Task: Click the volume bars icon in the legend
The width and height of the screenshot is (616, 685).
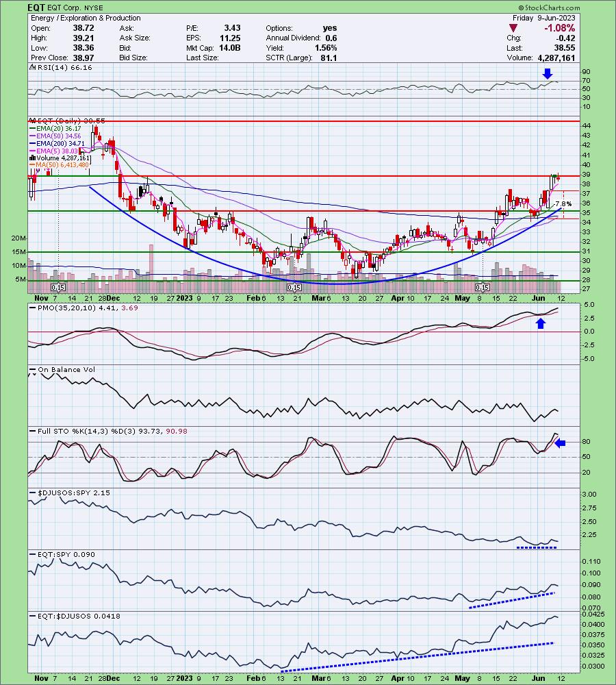Action: pos(33,158)
